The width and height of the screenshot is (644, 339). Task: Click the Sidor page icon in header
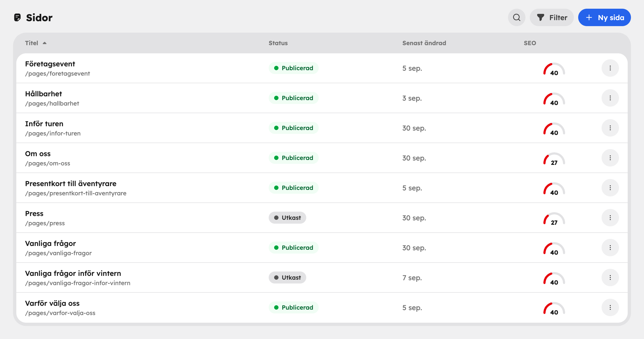pyautogui.click(x=17, y=17)
